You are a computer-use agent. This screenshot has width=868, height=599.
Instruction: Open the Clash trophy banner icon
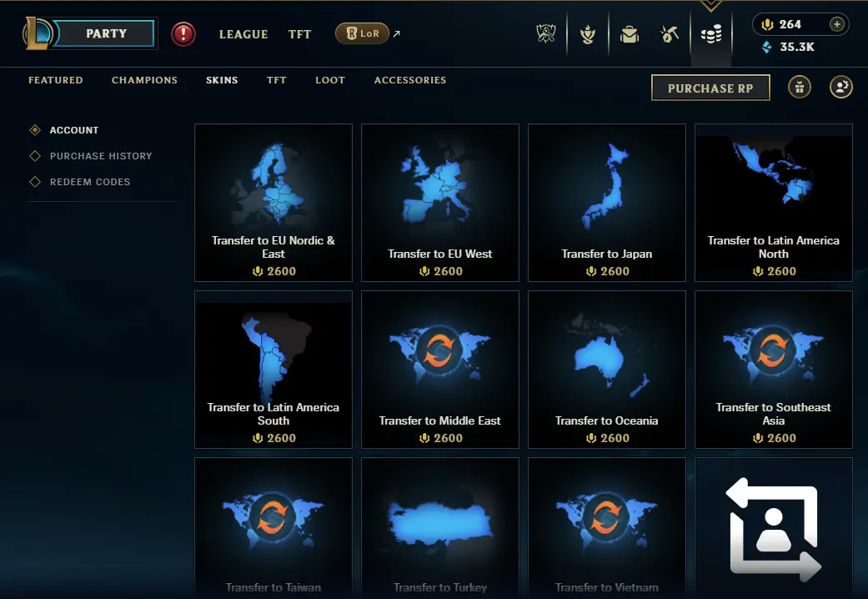click(x=546, y=34)
